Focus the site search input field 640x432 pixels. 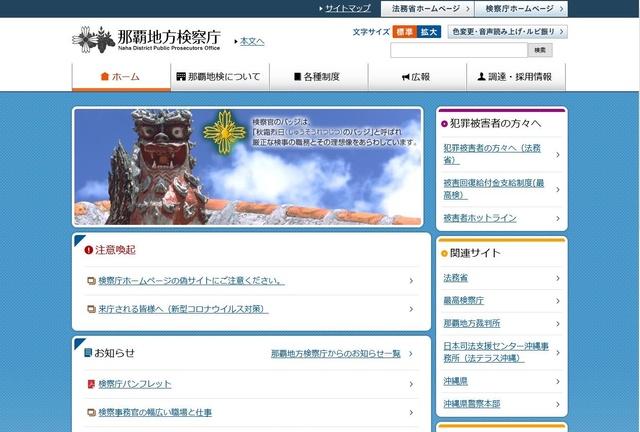pos(459,50)
